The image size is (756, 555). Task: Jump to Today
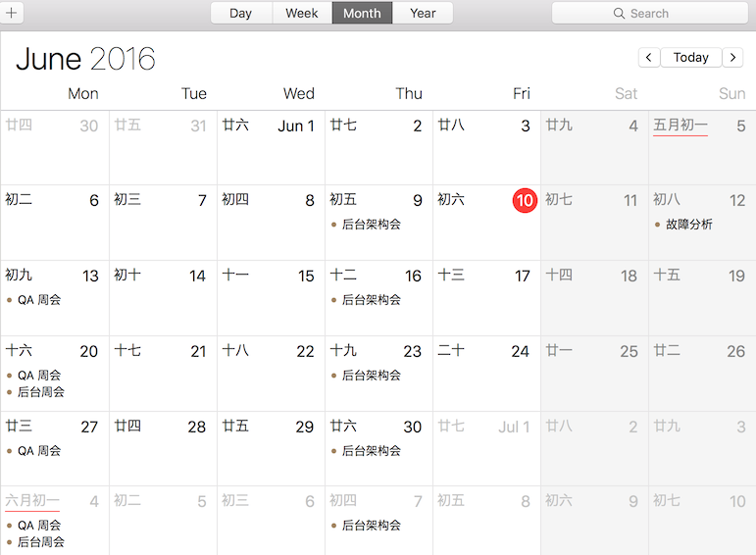(x=690, y=58)
